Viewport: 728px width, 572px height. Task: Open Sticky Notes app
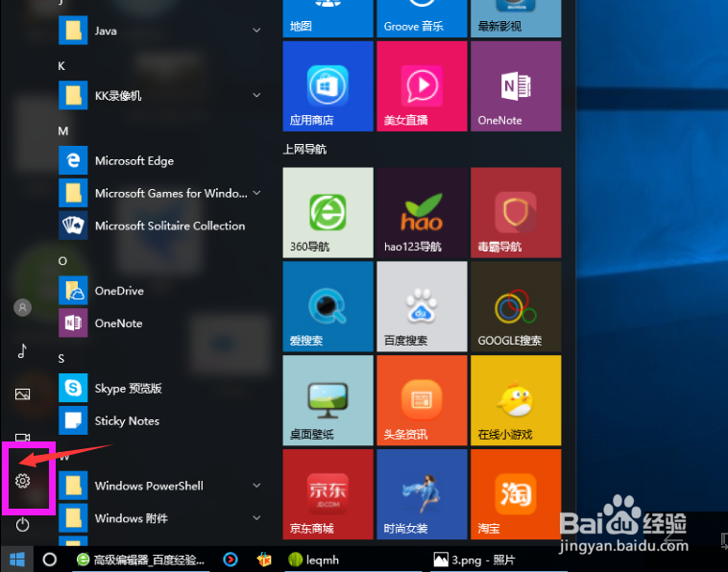(160, 420)
